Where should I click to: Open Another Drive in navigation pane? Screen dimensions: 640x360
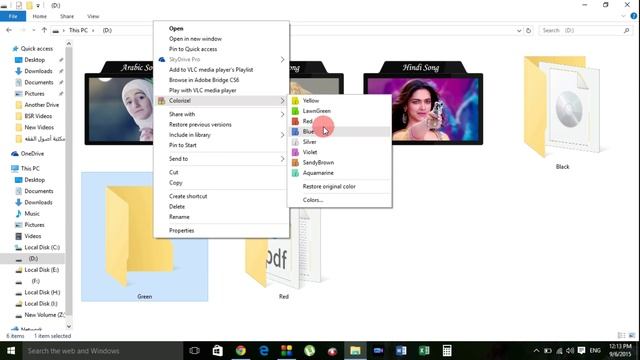pos(42,105)
